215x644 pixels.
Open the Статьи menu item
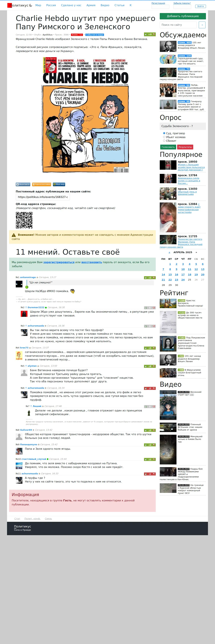[x=119, y=5]
